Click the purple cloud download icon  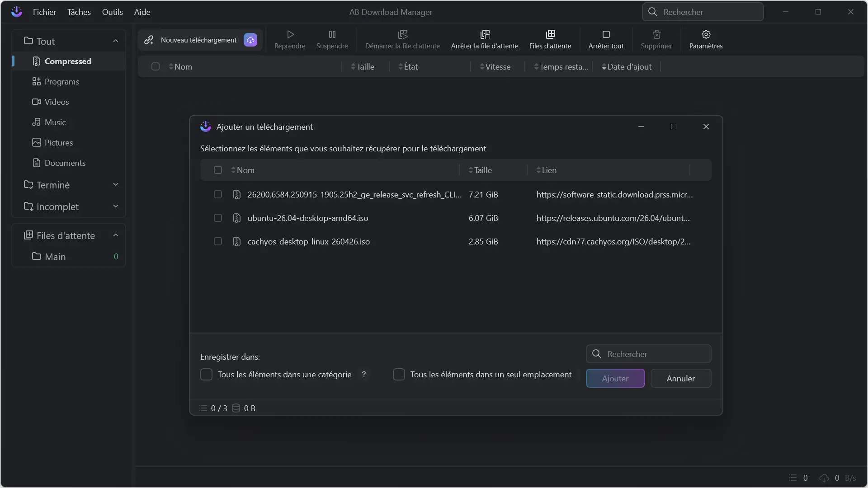click(x=250, y=40)
